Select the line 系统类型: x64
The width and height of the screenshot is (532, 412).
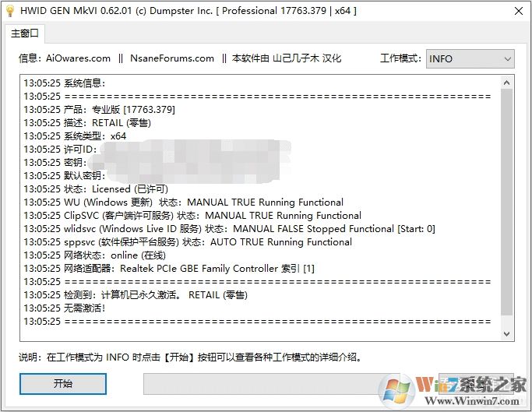point(75,136)
